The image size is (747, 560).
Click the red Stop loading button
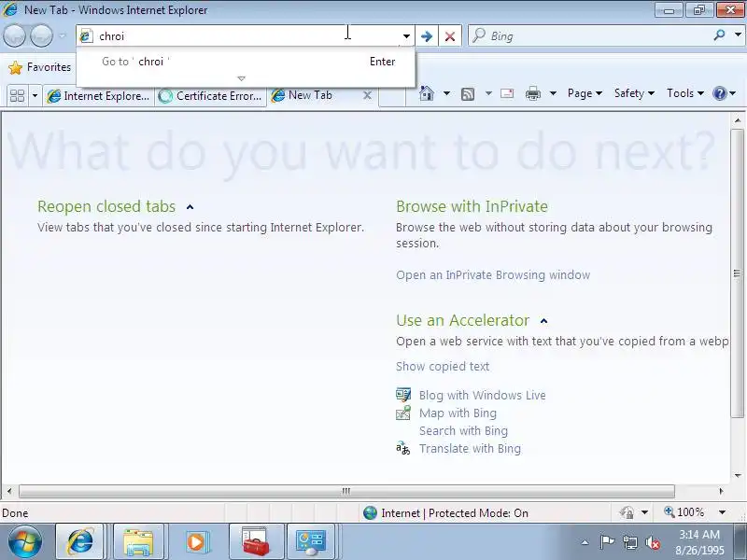tap(450, 36)
